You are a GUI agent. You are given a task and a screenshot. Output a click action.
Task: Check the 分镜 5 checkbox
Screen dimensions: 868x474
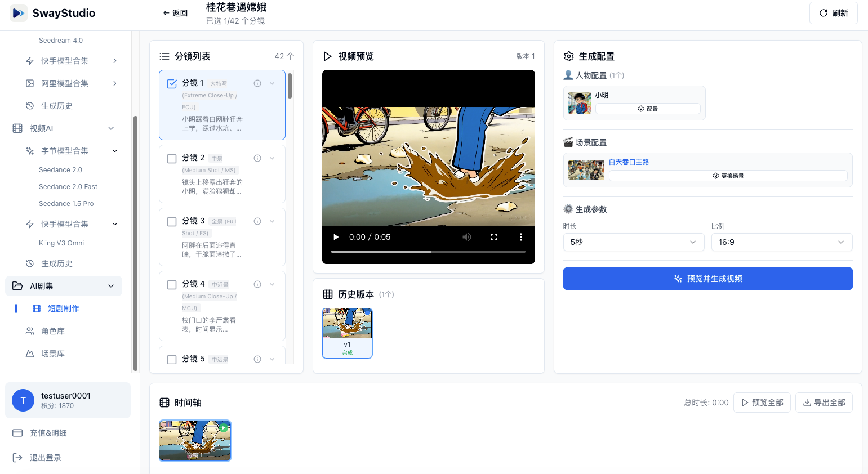tap(172, 360)
